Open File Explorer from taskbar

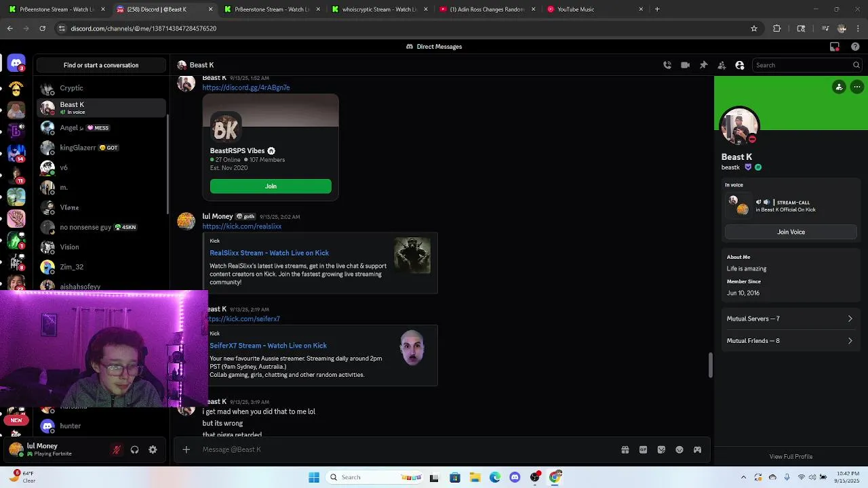[475, 477]
